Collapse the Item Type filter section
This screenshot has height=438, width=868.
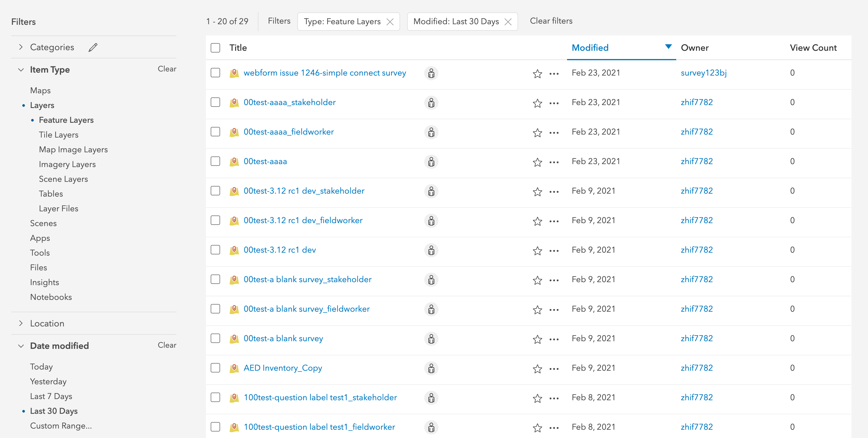pyautogui.click(x=21, y=70)
